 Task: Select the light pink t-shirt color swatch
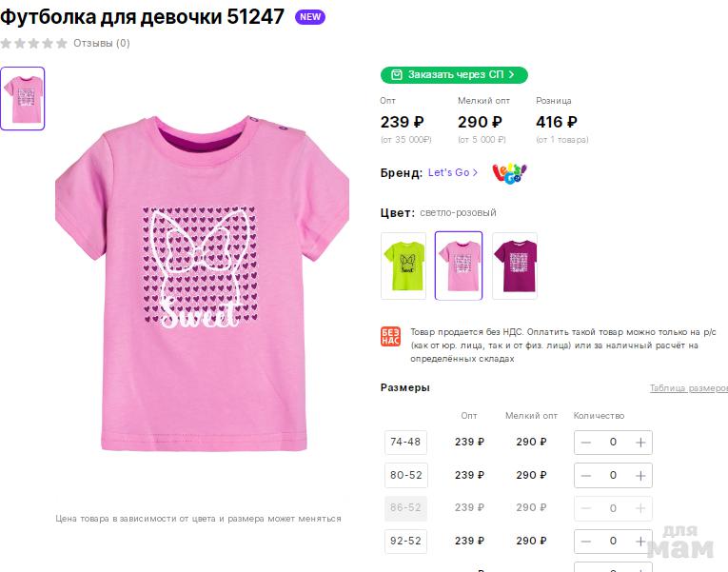pos(459,266)
